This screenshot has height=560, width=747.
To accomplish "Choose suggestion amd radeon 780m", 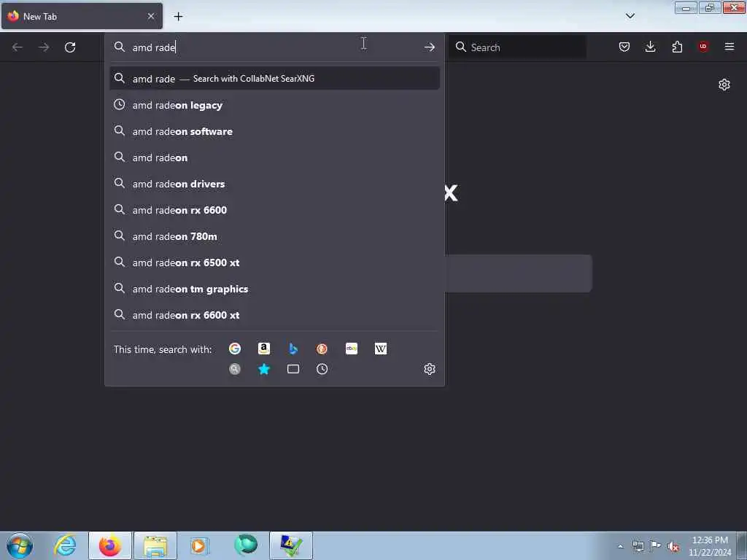I will click(274, 236).
